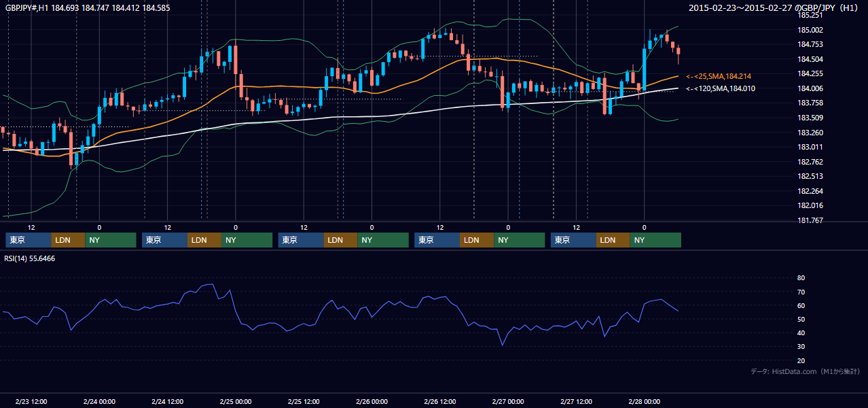Click price axis value 185.251

point(810,15)
